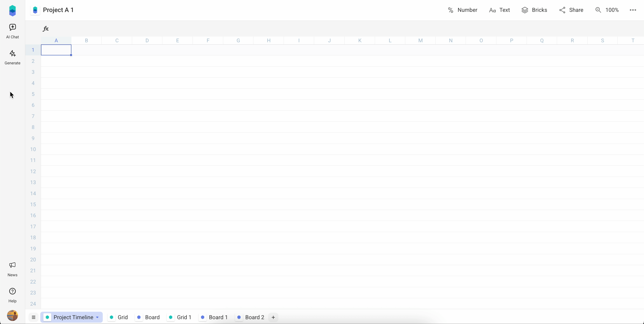Rename the spreadsheet titled Project A 1

click(58, 10)
